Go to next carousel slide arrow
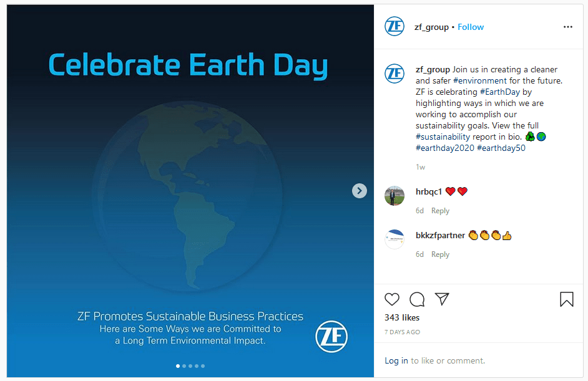Viewport: 588px width, 381px height. tap(360, 191)
